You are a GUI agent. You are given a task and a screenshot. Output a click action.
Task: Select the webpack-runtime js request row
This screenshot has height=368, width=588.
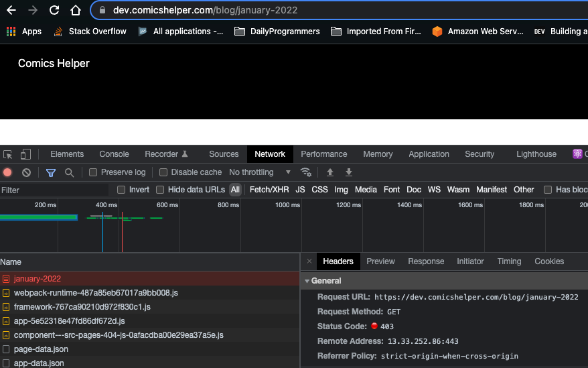pos(149,293)
